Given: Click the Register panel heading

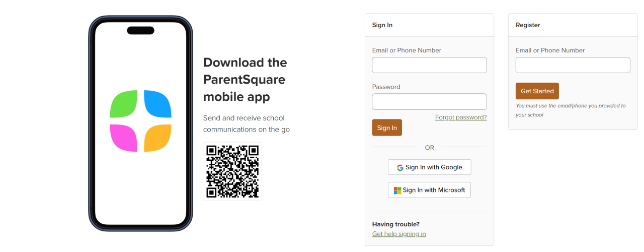Looking at the screenshot, I should point(528,25).
